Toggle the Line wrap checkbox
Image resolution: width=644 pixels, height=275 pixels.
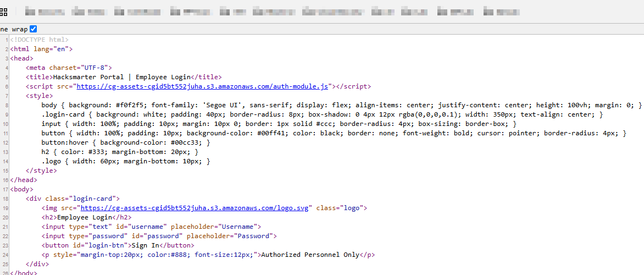pyautogui.click(x=34, y=29)
